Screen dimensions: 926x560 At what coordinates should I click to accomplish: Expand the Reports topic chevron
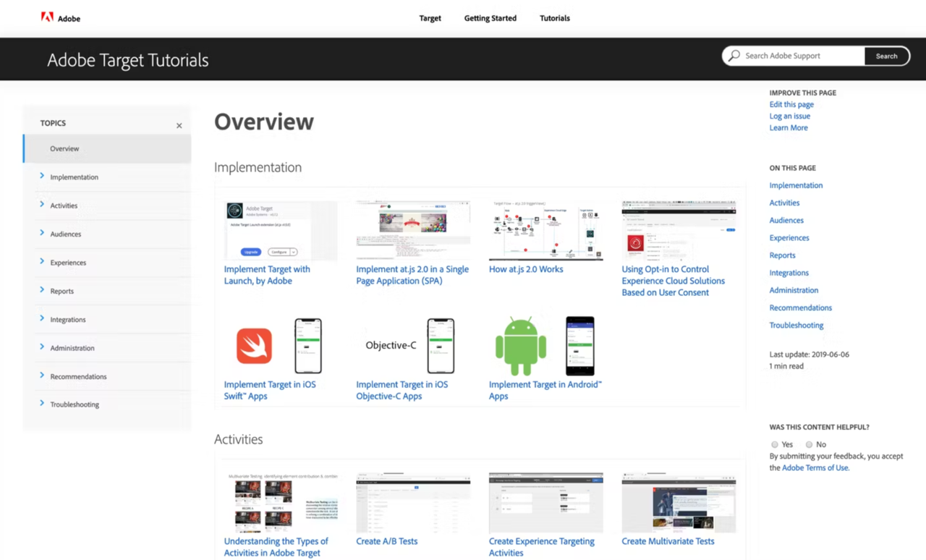click(x=42, y=290)
